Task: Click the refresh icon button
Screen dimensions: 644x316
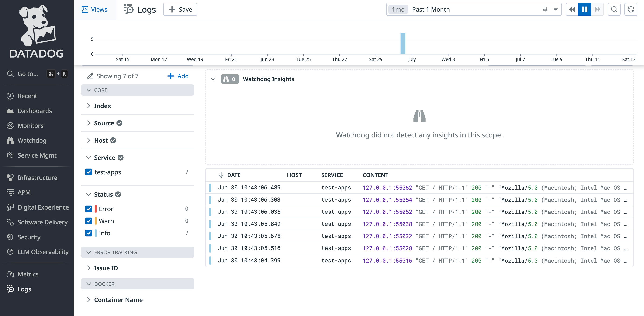Action: (631, 10)
